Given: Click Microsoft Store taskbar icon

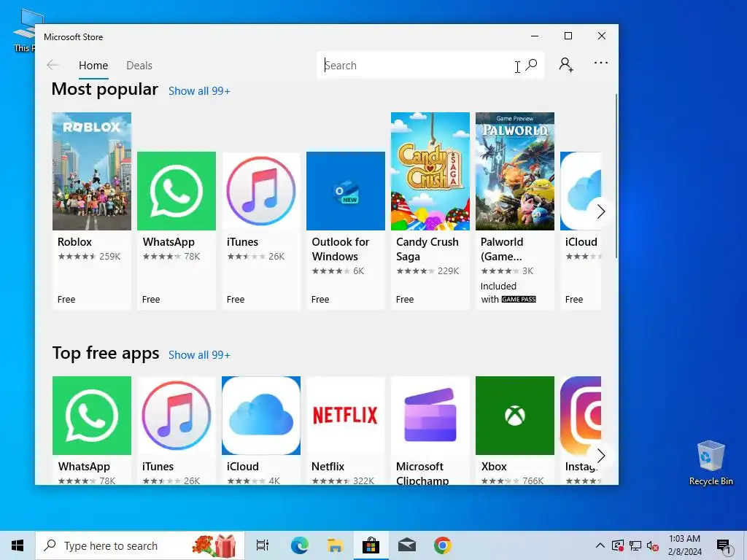Looking at the screenshot, I should pos(371,545).
